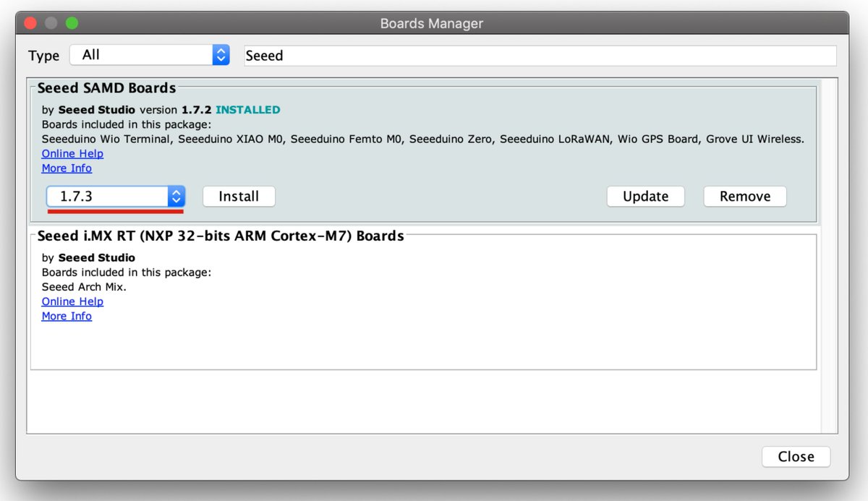Screen dimensions: 868x501
Task: Click the INSTALLED status label
Action: tap(248, 110)
